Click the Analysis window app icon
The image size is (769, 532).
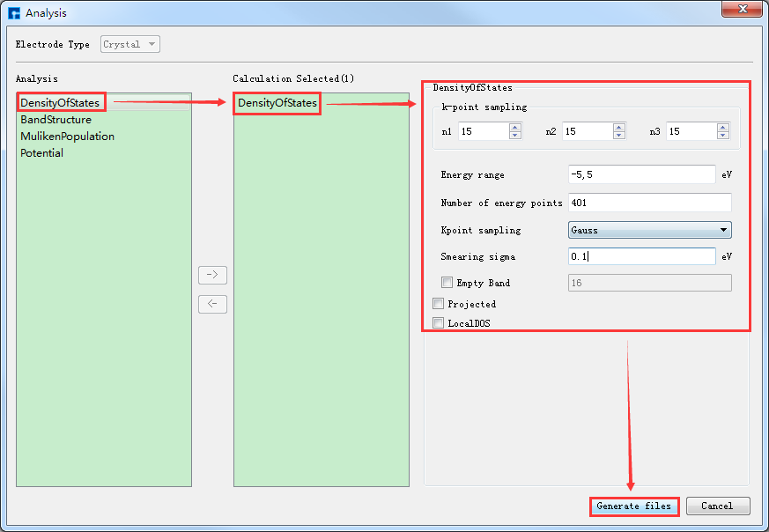click(x=13, y=13)
